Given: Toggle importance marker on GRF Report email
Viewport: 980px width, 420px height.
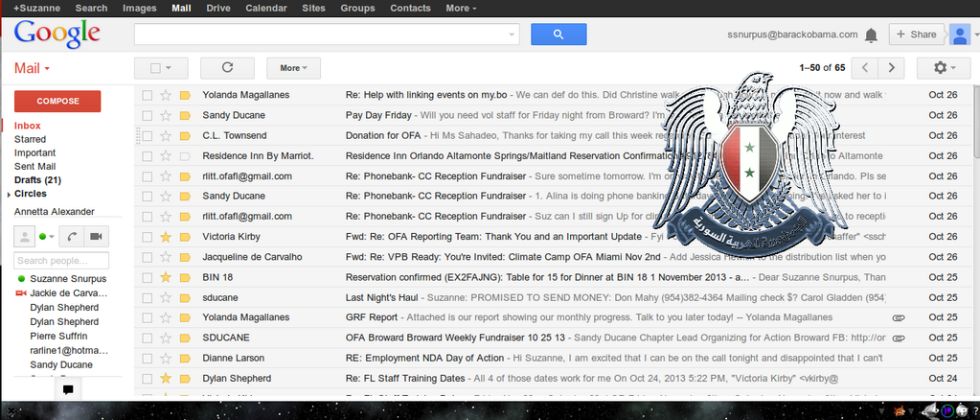Looking at the screenshot, I should (185, 317).
